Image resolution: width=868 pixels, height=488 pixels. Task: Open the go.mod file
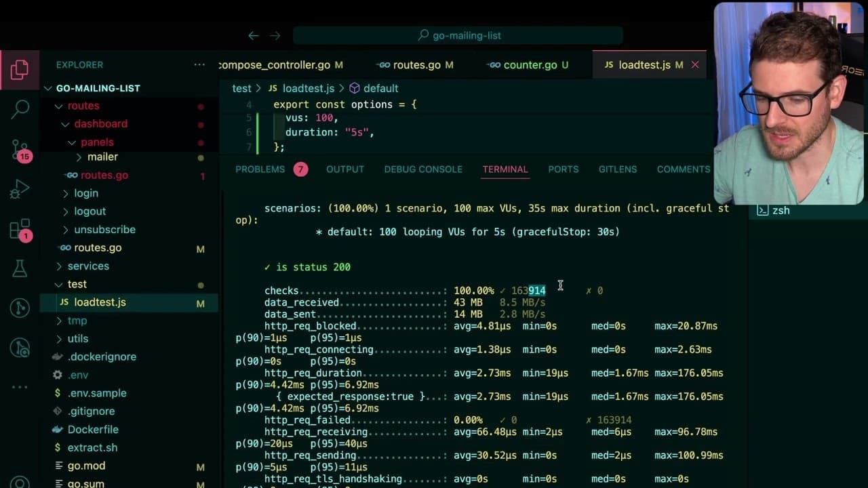pos(129,466)
